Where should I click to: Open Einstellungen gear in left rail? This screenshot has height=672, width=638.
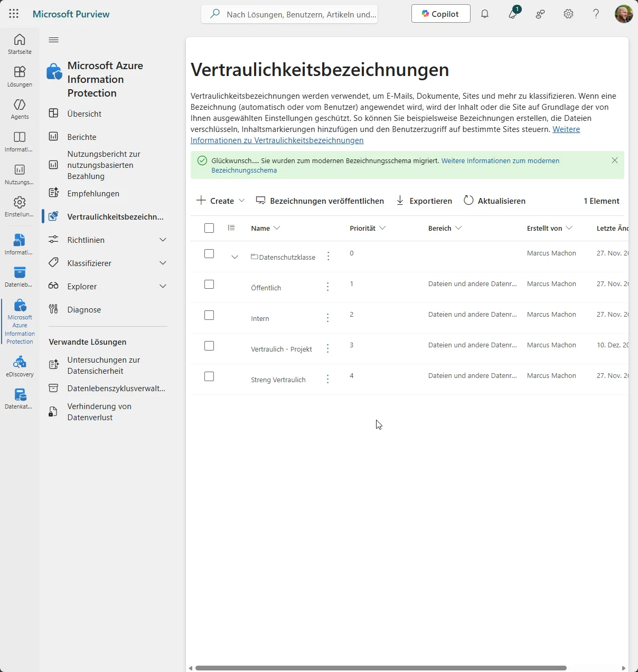click(20, 207)
